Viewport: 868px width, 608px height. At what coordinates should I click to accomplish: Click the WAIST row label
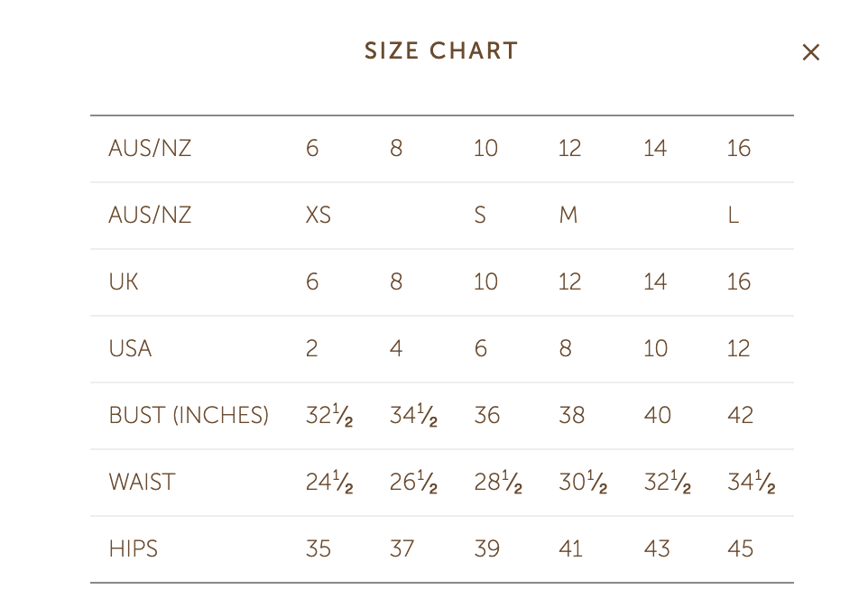click(x=143, y=482)
